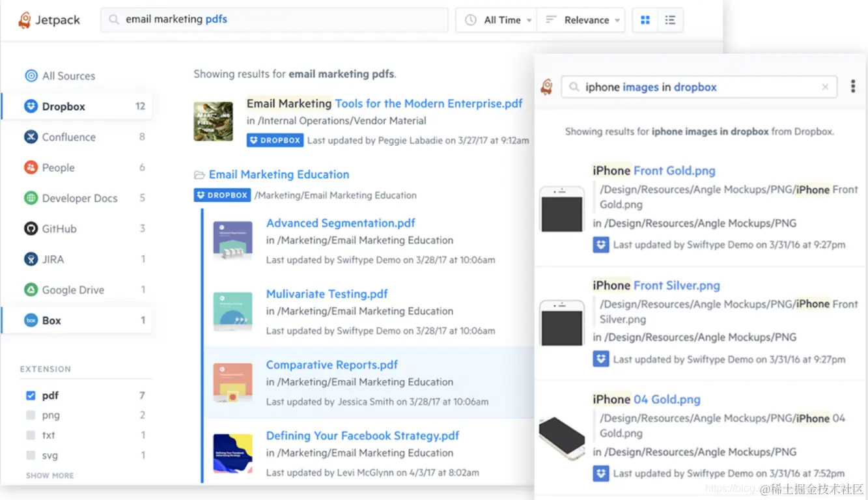The height and width of the screenshot is (500, 868).
Task: Click iPhone Front Silver thumbnail image
Action: [562, 323]
